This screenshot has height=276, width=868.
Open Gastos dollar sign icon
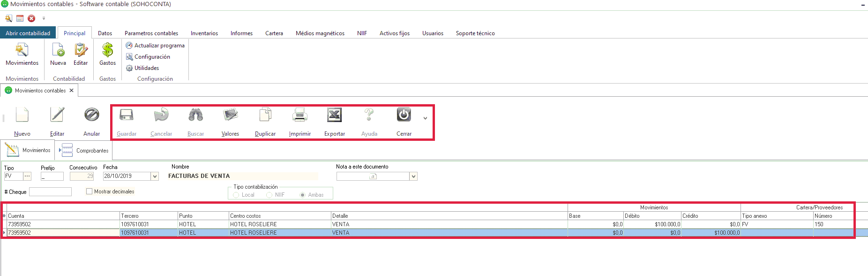[107, 50]
